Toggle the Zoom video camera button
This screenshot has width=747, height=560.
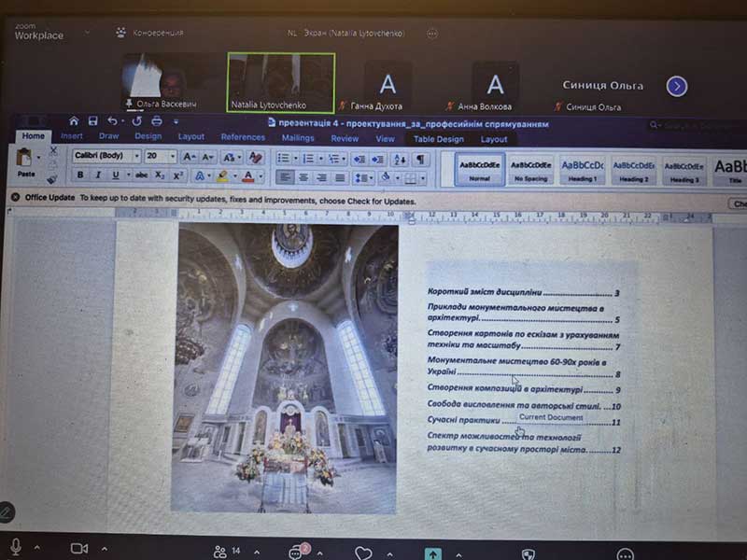click(x=79, y=549)
